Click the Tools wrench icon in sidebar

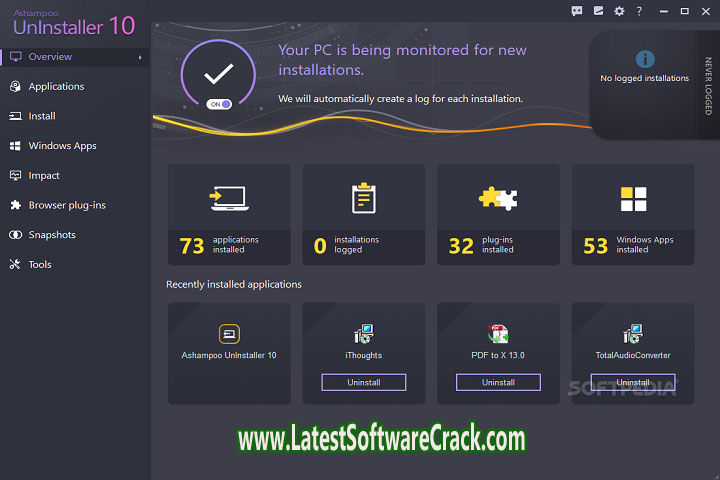[x=15, y=264]
